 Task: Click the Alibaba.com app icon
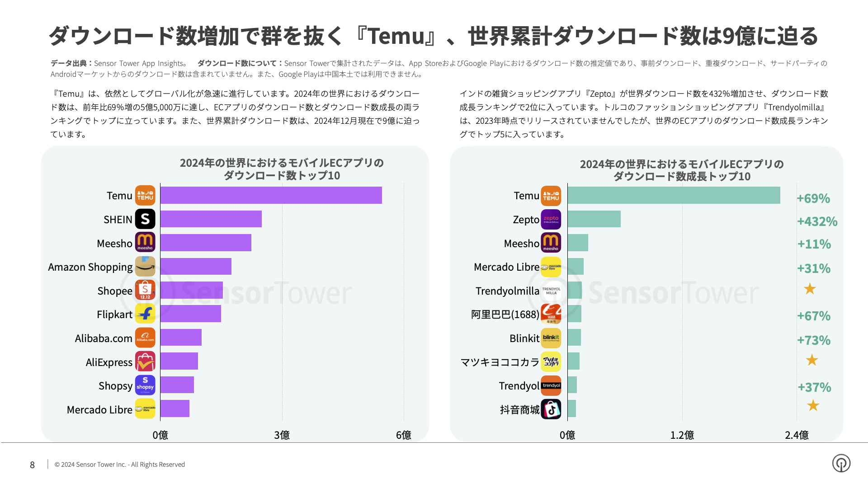(x=145, y=338)
